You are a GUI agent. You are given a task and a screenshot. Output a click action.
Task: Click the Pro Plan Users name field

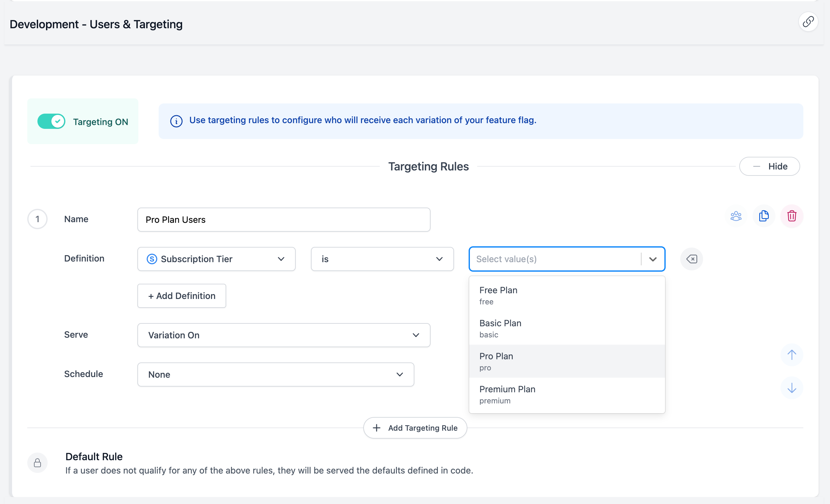click(283, 219)
